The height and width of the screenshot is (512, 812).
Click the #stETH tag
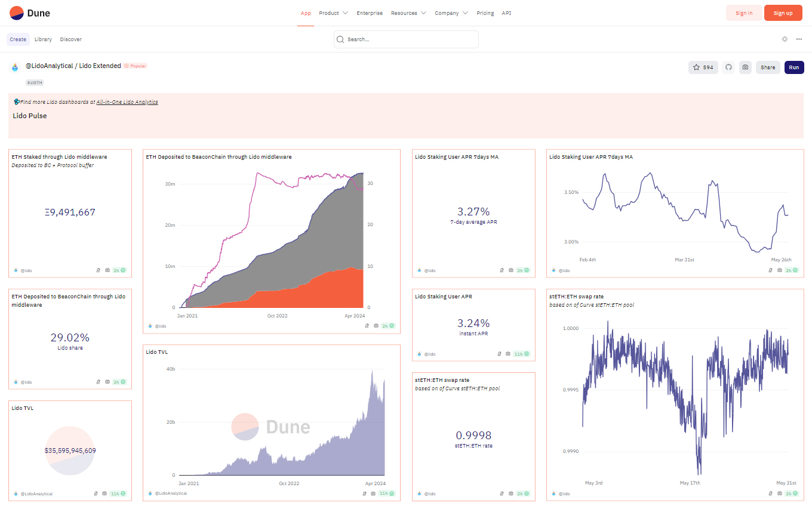(x=35, y=82)
